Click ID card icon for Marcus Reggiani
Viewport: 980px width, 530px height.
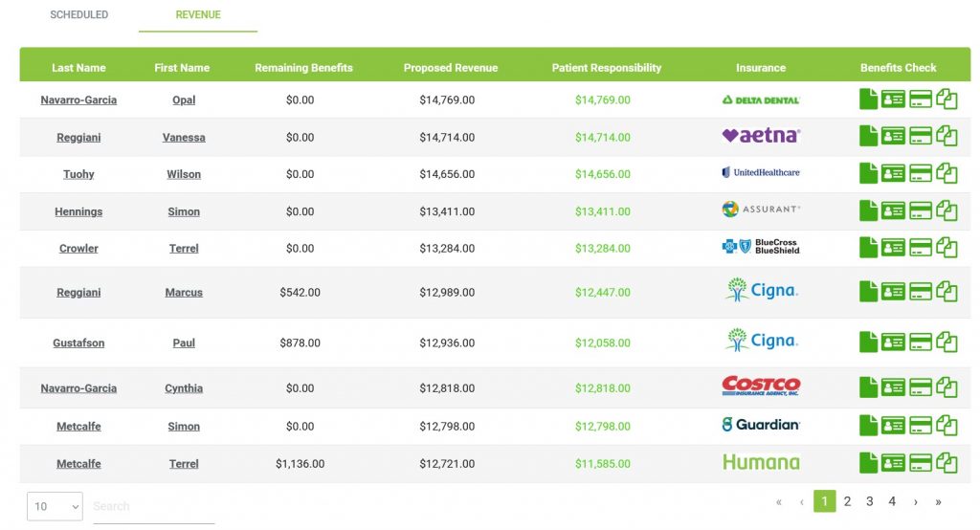point(893,292)
